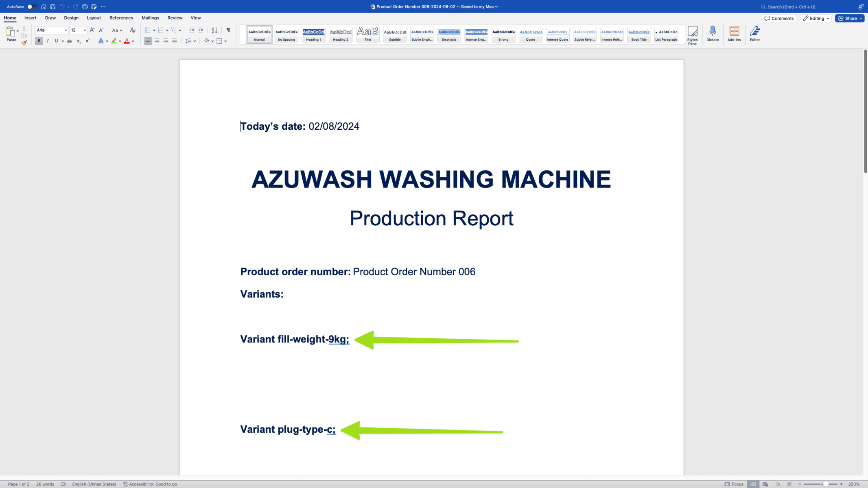The width and height of the screenshot is (868, 488).
Task: Switch to the Layout ribbon tab
Action: tap(94, 18)
